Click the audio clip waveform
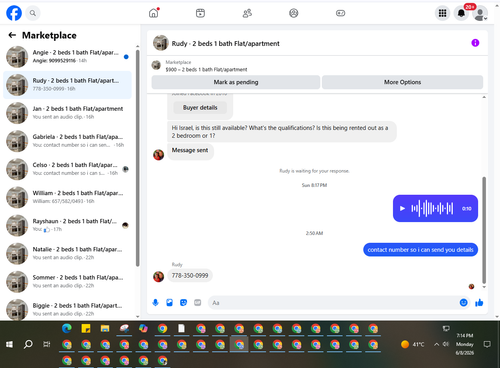The width and height of the screenshot is (500, 368). 432,208
